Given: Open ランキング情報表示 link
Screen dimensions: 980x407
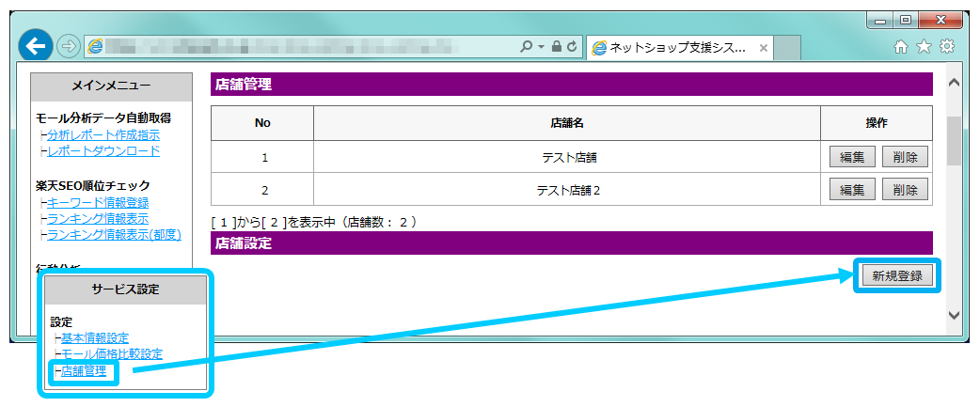Looking at the screenshot, I should point(98,218).
